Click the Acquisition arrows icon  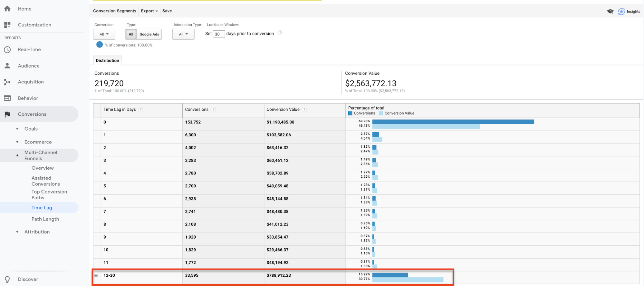click(x=7, y=82)
